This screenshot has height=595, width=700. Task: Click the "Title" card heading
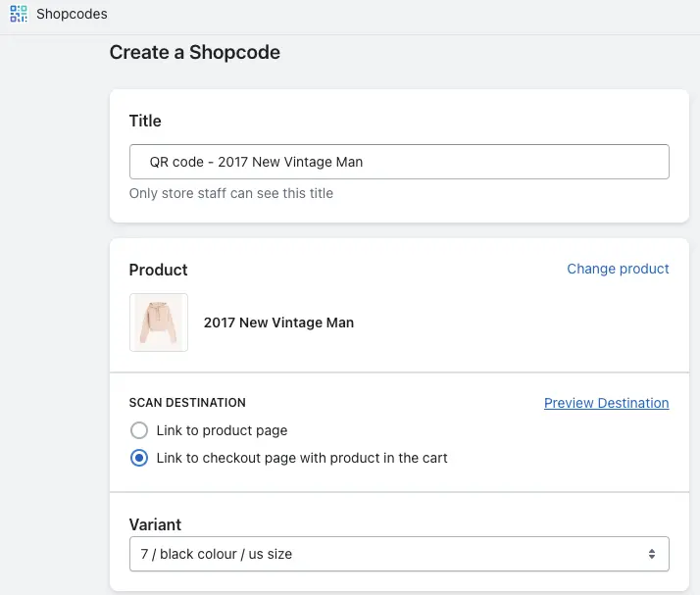(x=145, y=122)
